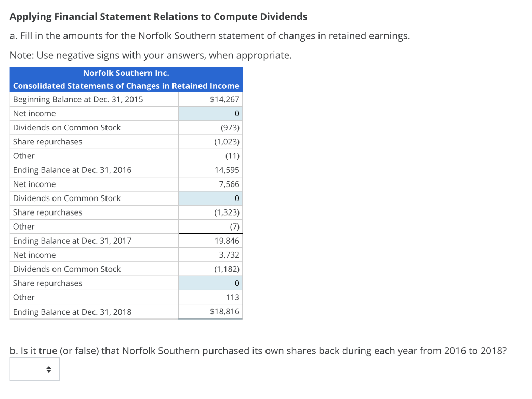Screen dimensions: 532x399
Task: Open the true/false dropdown for question b
Action: tap(35, 369)
